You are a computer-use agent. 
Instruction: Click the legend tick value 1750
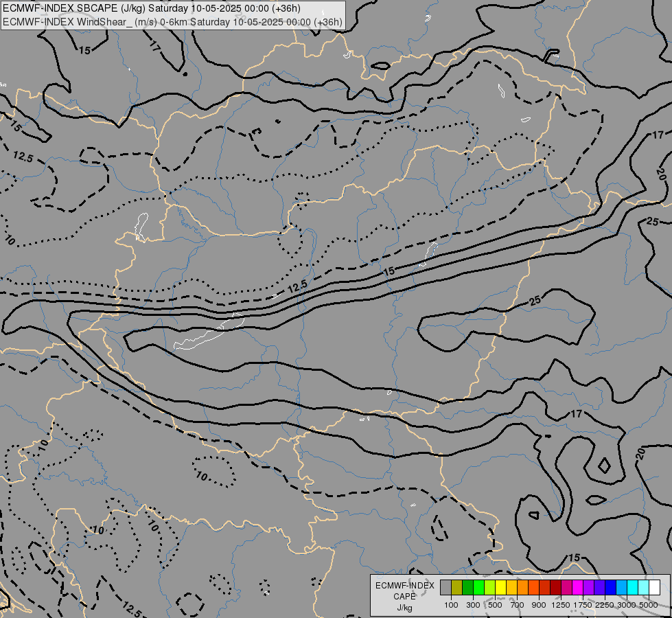pyautogui.click(x=583, y=605)
